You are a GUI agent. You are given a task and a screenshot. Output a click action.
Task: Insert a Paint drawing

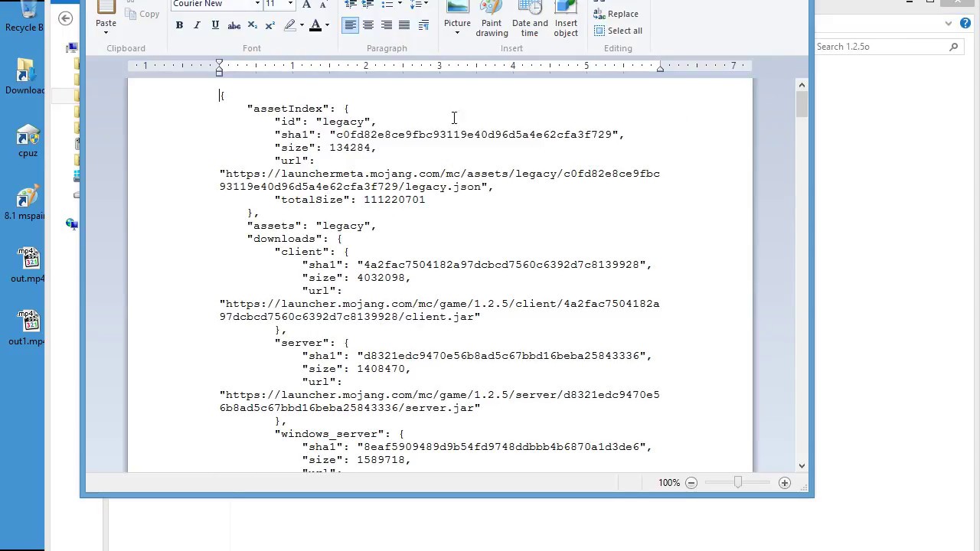click(492, 19)
